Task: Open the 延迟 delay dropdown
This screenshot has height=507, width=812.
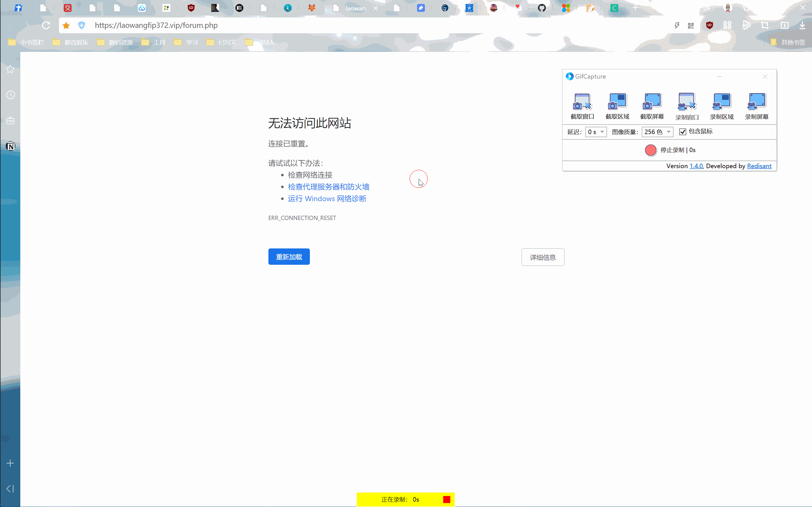Action: click(x=596, y=132)
